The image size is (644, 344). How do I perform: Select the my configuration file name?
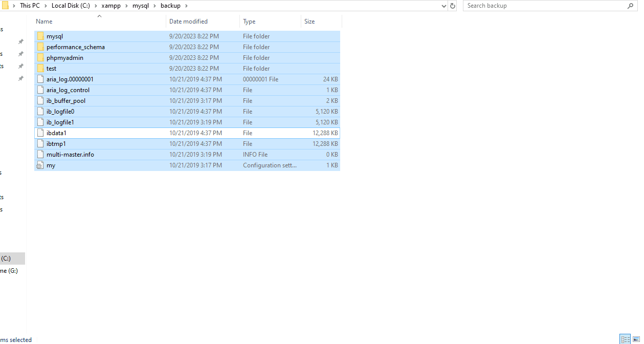pyautogui.click(x=51, y=165)
